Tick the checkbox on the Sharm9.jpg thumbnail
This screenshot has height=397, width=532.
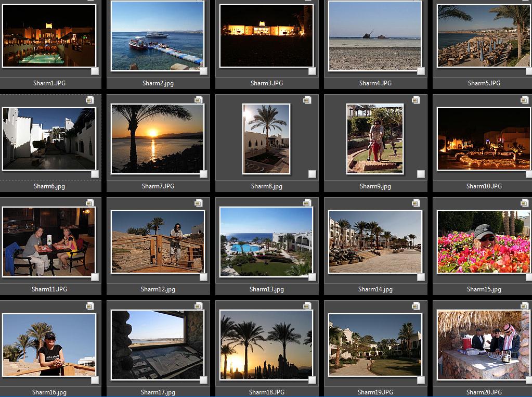pyautogui.click(x=421, y=174)
